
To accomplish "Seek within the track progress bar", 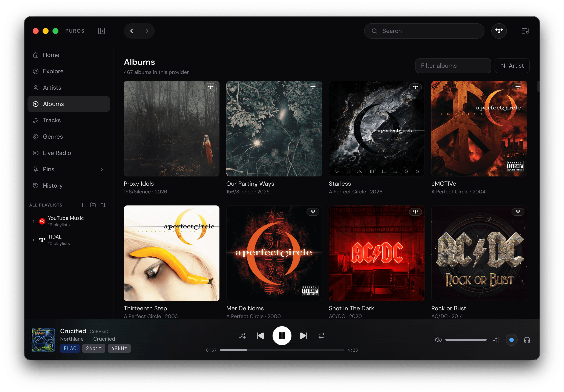I will 282,350.
